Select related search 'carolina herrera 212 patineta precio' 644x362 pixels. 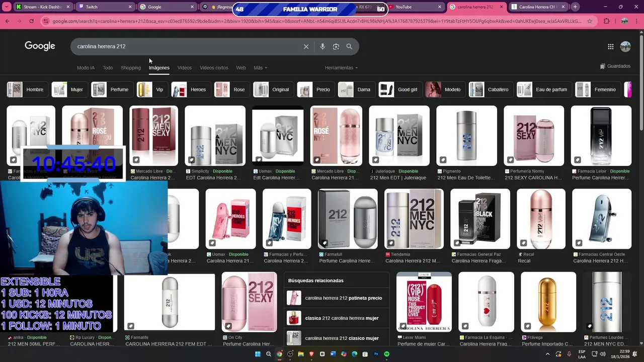(337, 298)
